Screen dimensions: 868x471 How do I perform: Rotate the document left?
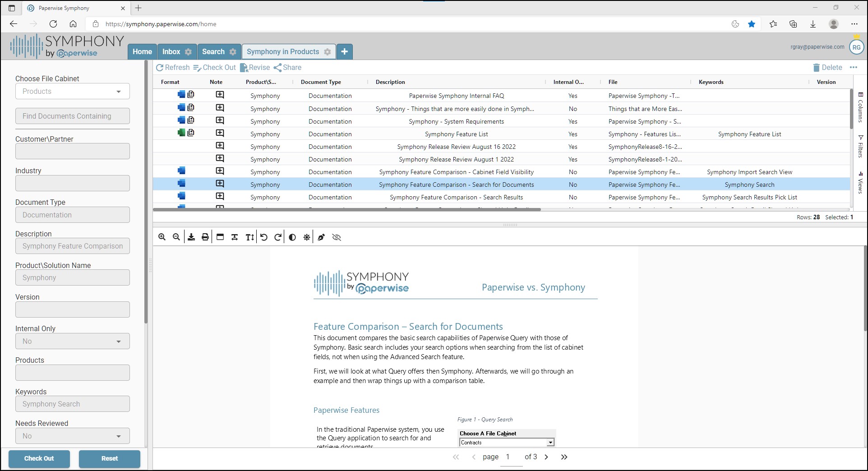pos(264,237)
